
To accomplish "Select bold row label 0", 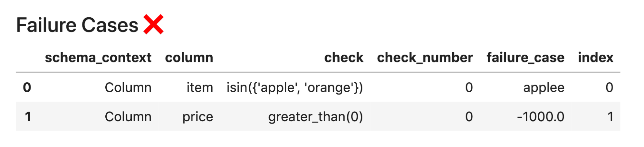I will click(27, 87).
